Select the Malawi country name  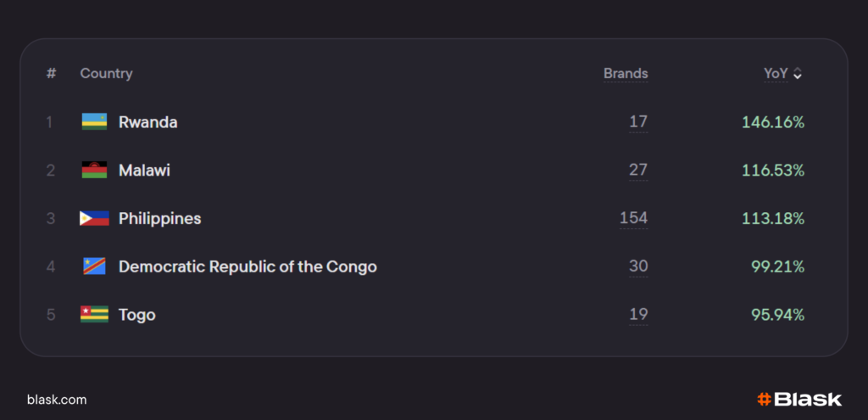[144, 171]
